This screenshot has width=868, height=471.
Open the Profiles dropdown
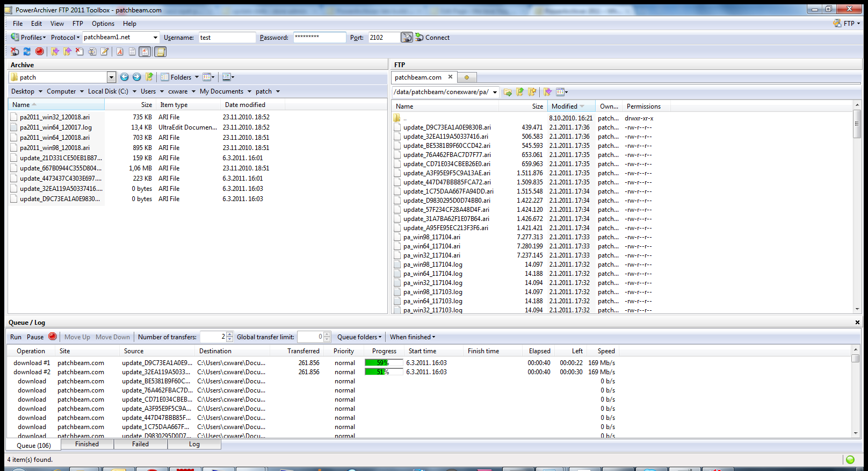pyautogui.click(x=33, y=37)
